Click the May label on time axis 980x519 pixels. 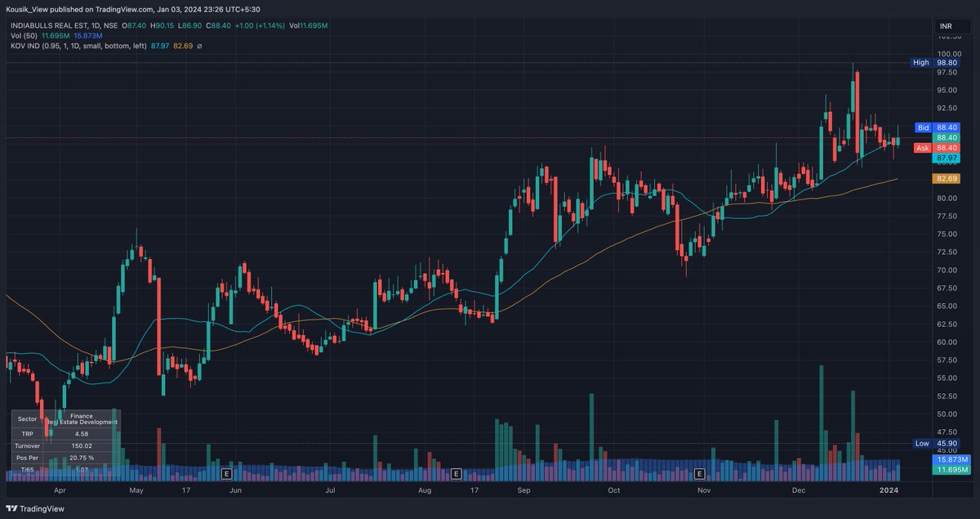[136, 490]
